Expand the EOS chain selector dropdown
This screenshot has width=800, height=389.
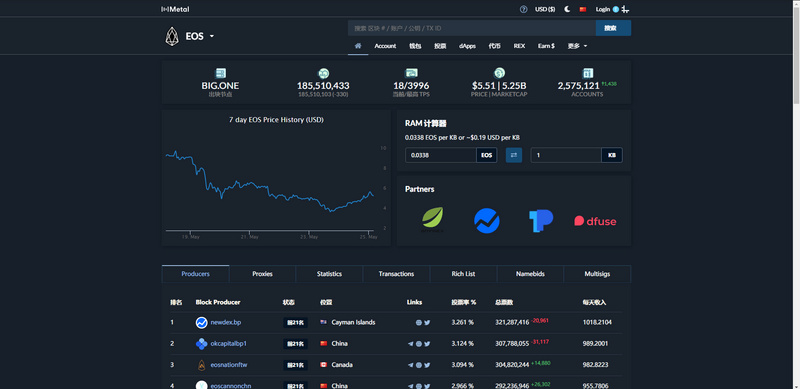(199, 36)
